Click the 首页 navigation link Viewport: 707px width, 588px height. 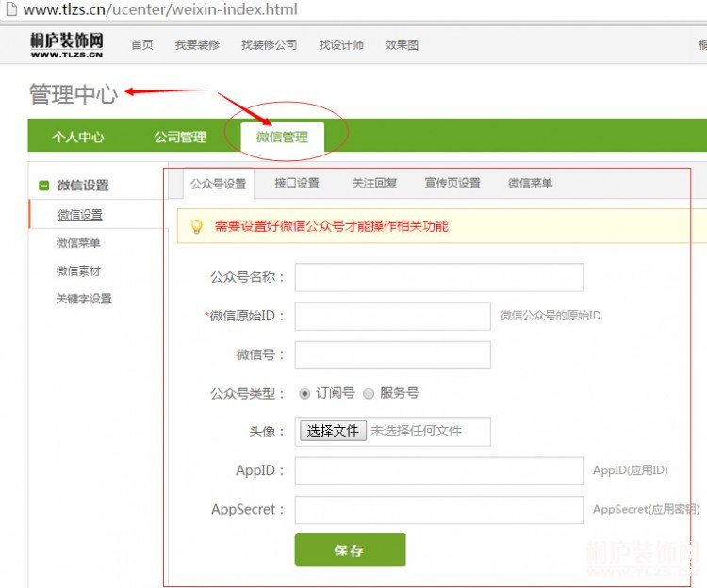142,45
